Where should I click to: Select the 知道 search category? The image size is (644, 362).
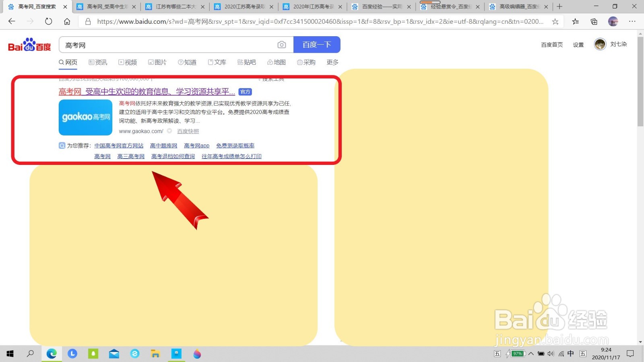pos(187,62)
